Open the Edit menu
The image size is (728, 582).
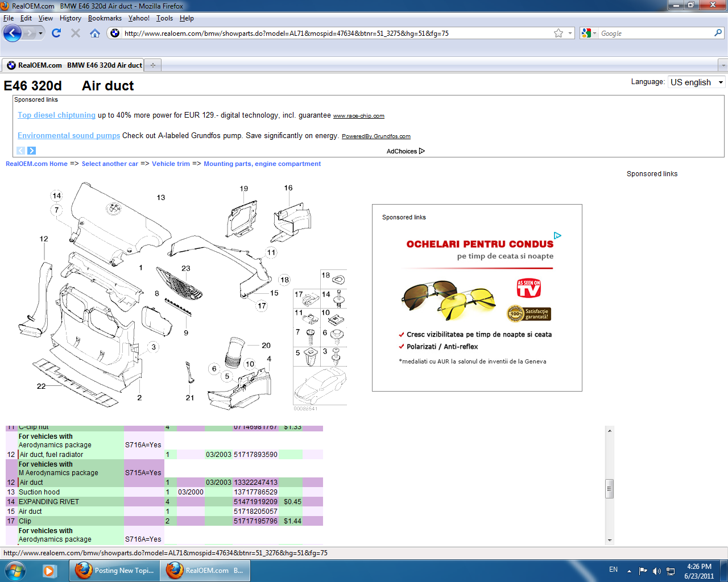click(x=26, y=18)
